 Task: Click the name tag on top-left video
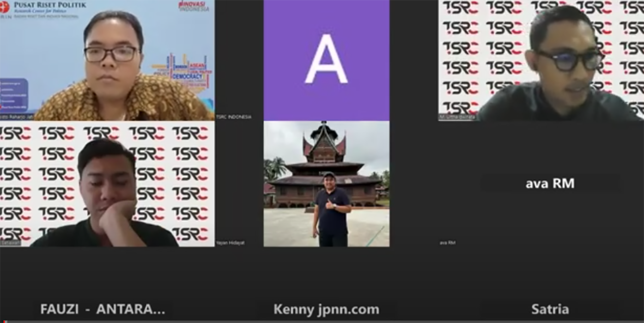tap(17, 117)
